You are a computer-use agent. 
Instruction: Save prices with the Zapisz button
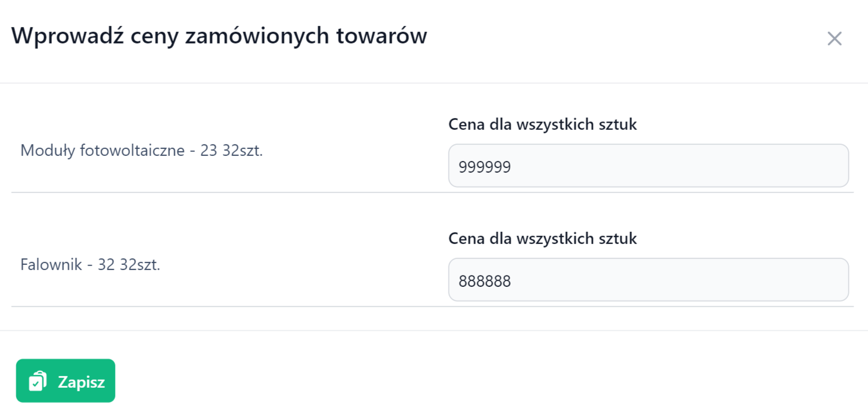coord(66,381)
